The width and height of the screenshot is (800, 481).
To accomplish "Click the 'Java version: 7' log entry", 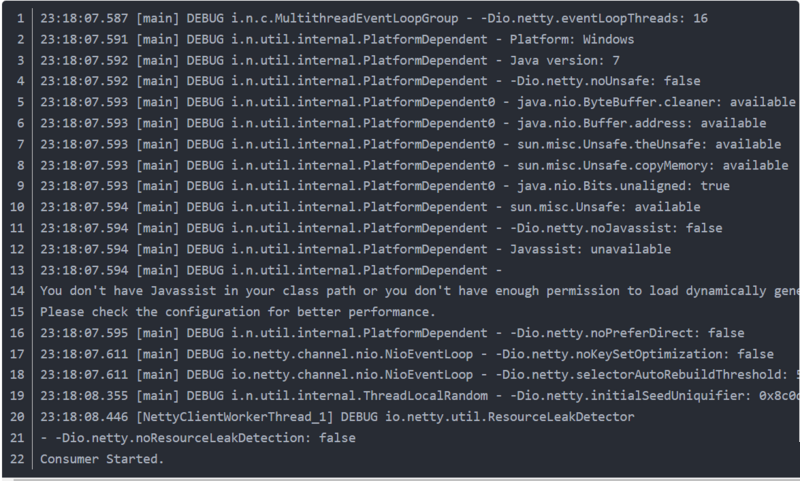I will [565, 60].
